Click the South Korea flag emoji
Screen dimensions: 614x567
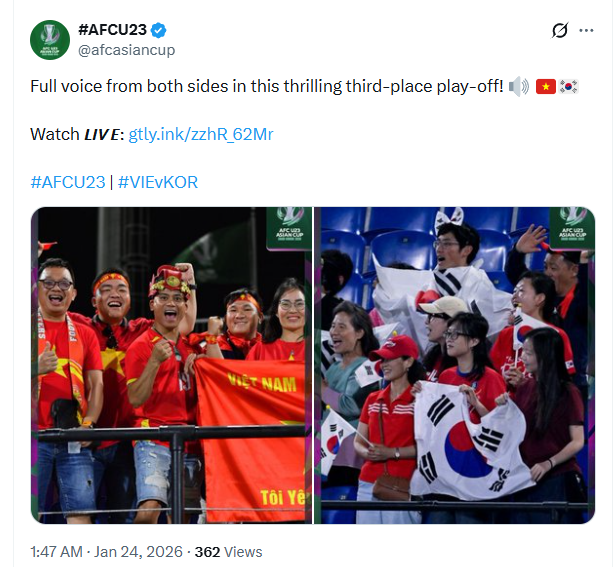[569, 87]
